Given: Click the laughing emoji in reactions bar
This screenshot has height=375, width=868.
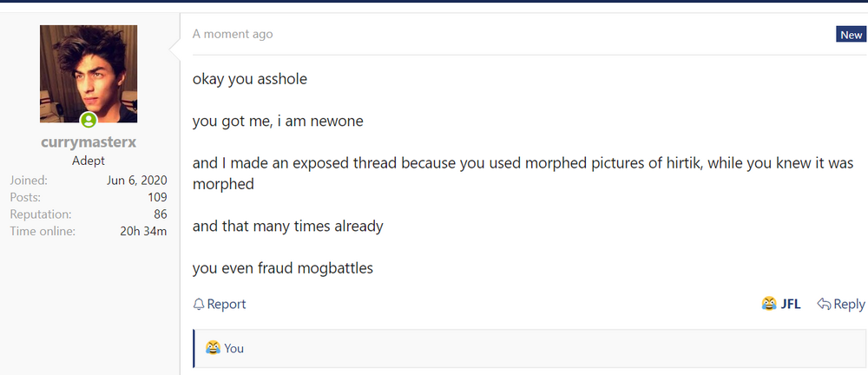Looking at the screenshot, I should click(213, 348).
